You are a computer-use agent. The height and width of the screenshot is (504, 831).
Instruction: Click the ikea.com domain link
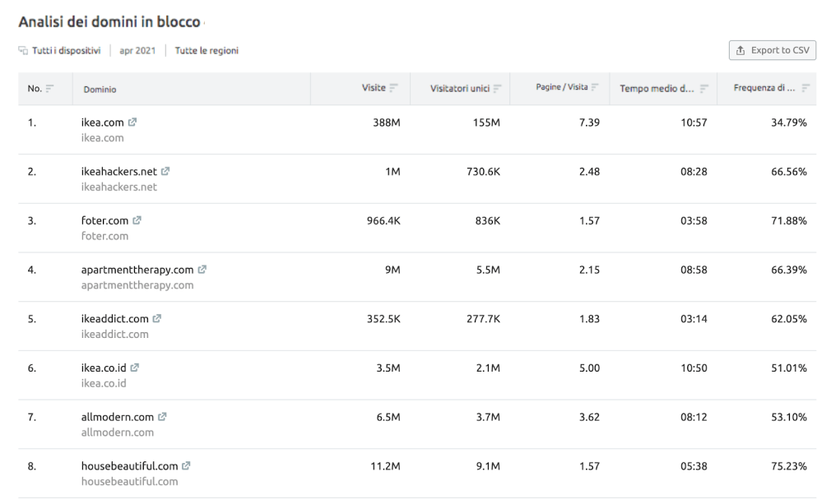point(102,123)
